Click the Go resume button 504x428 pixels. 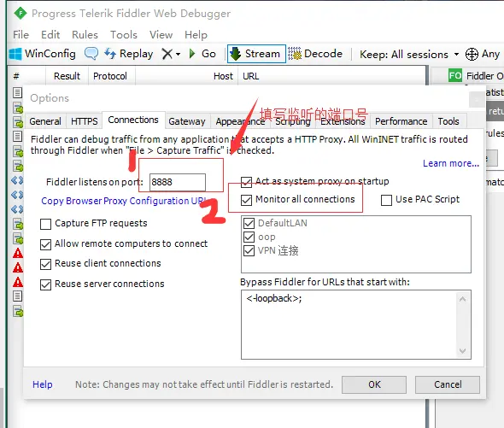(202, 54)
